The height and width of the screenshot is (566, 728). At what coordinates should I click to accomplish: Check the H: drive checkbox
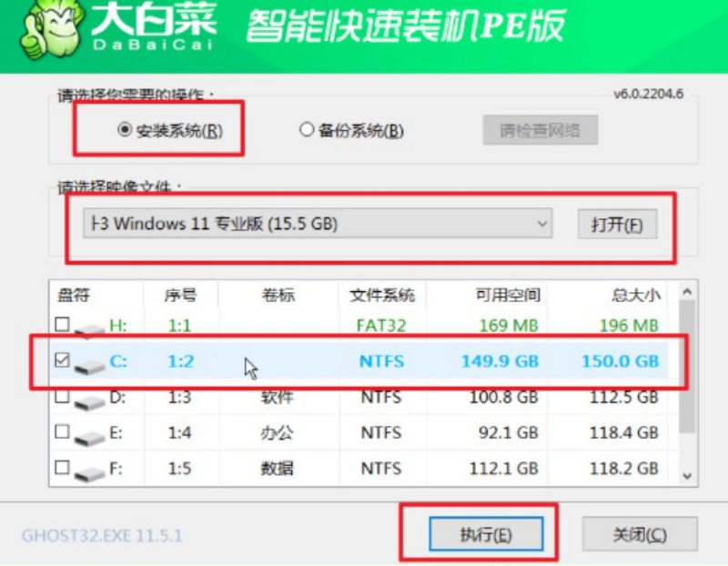(x=62, y=324)
